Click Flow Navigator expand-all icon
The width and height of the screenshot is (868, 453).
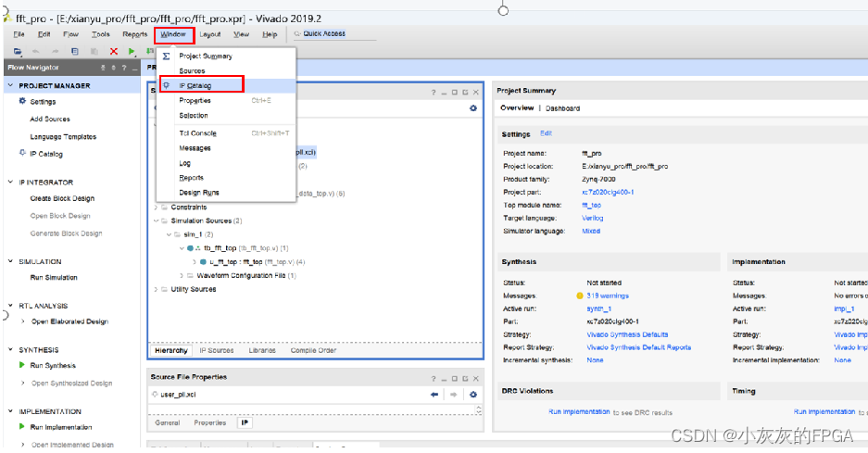point(114,68)
